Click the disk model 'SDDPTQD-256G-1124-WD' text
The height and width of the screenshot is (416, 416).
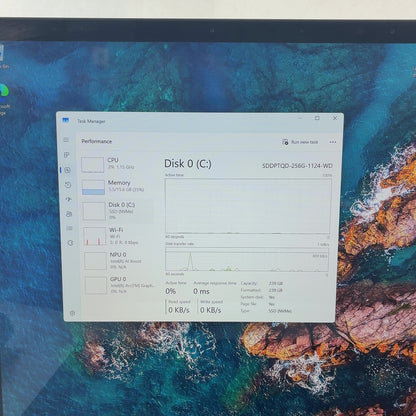coord(297,166)
